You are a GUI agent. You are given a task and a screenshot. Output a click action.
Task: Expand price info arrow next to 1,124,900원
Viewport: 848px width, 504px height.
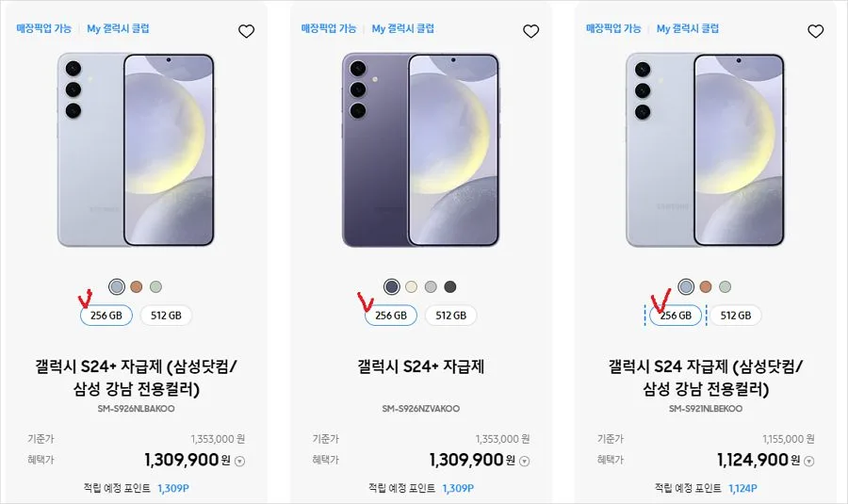809,462
